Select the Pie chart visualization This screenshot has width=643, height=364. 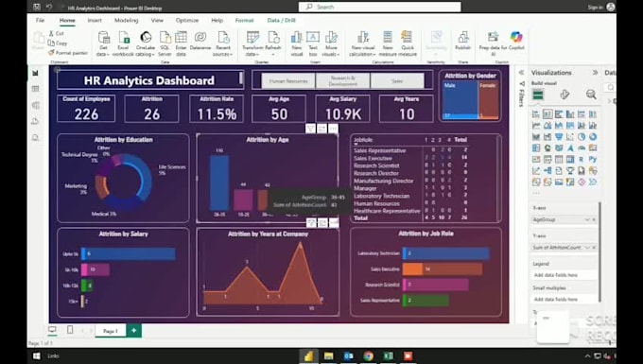coord(582,137)
